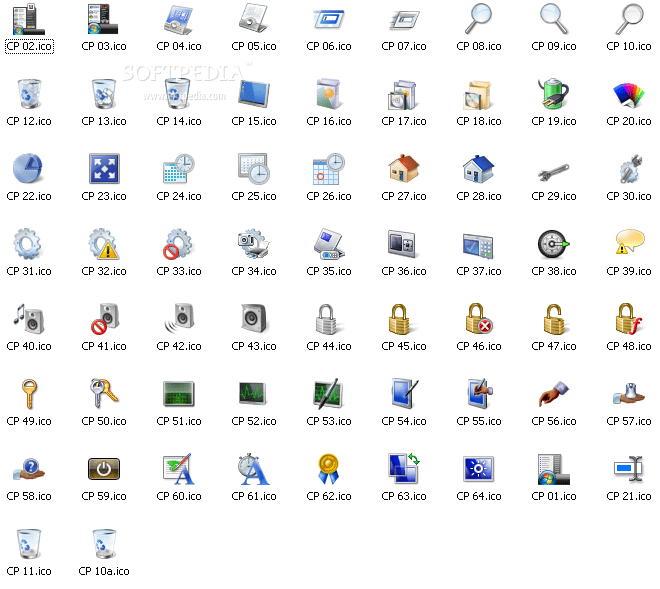660x589 pixels.
Task: Click the file name CP 30.ico
Action: [629, 196]
